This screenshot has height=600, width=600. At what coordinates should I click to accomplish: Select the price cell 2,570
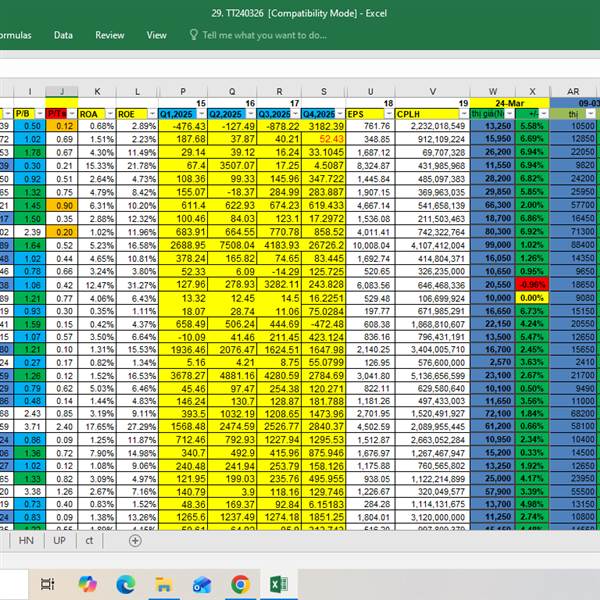(493, 362)
